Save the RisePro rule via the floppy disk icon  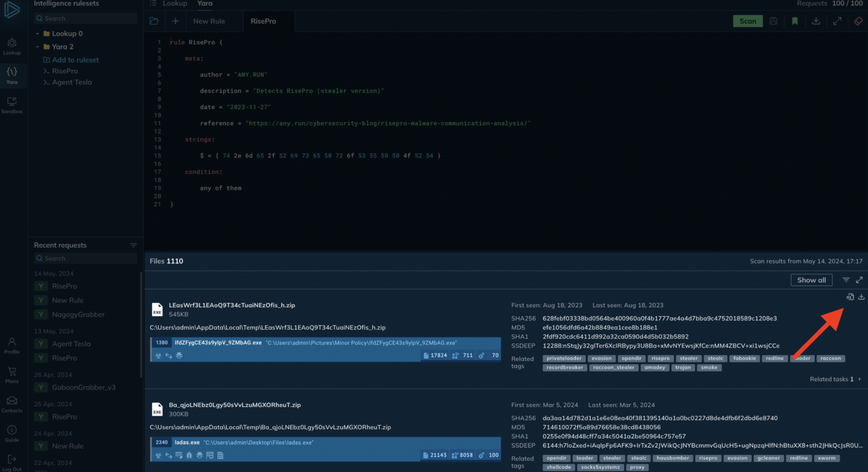pos(773,21)
